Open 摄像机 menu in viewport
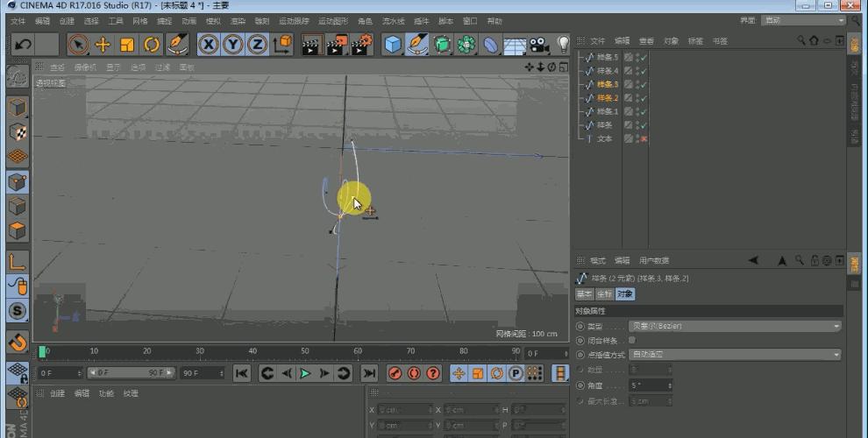Viewport: 868px width, 438px height. [x=85, y=67]
